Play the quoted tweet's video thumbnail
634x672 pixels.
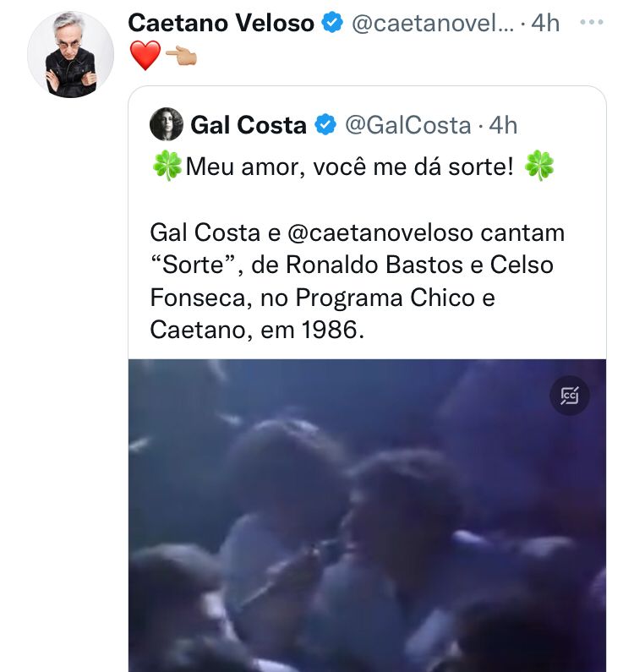click(367, 516)
